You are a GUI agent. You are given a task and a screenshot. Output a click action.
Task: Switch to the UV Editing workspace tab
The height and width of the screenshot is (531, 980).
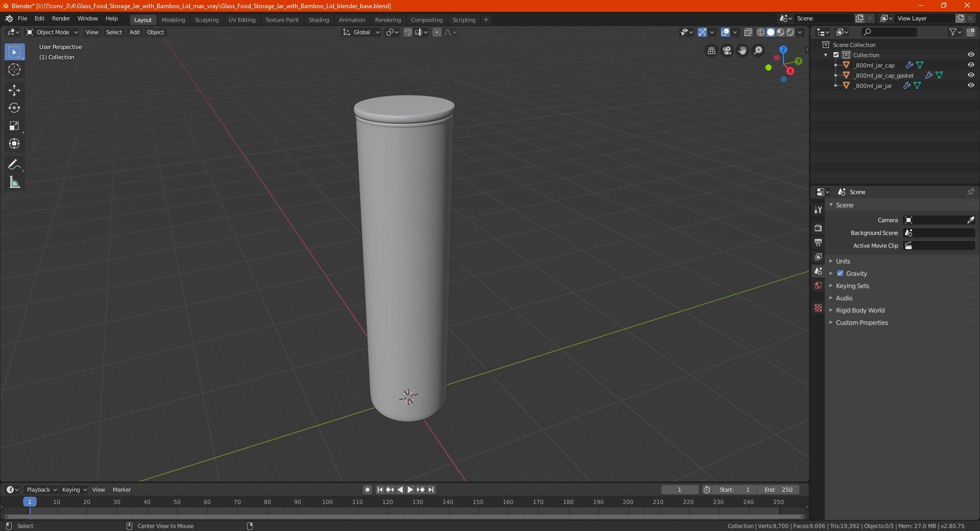pos(242,20)
